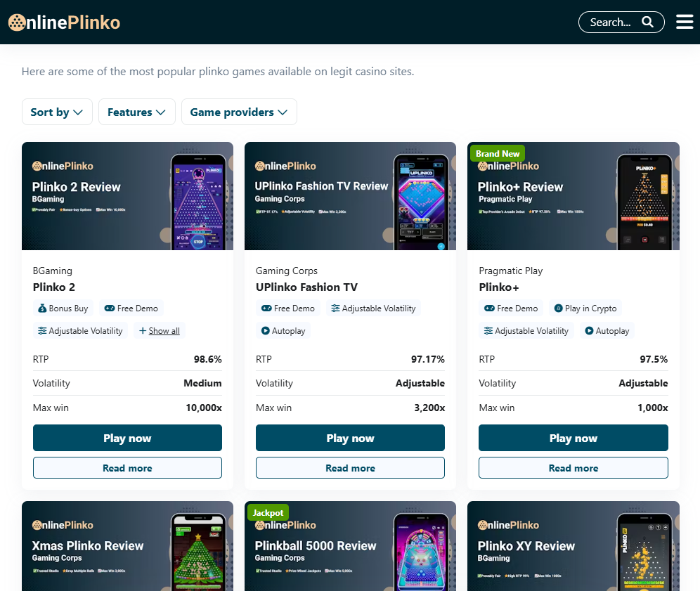Open the Sort by dropdown
700x591 pixels.
tap(57, 112)
